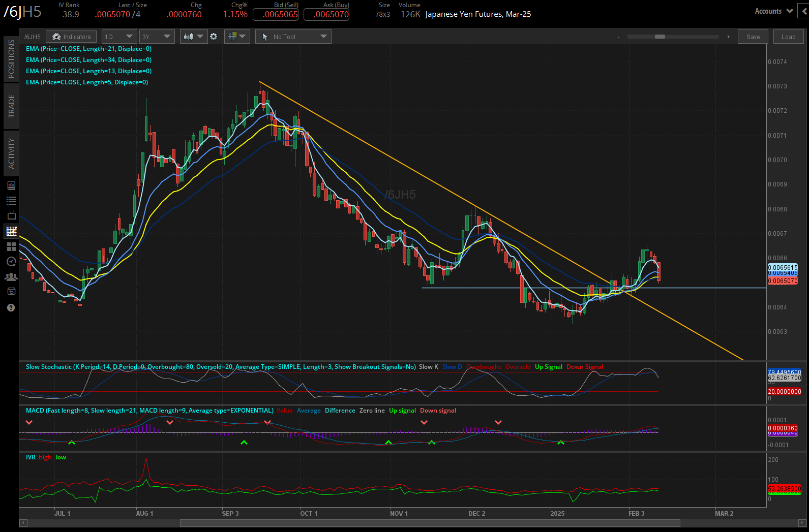Click the Save button

click(x=753, y=37)
